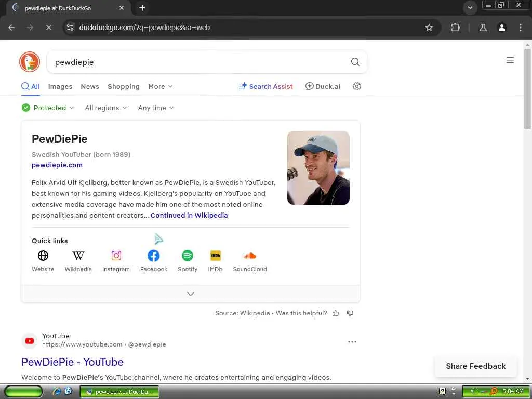Focus the pewdiepie search input field
Image resolution: width=532 pixels, height=399 pixels.
(200, 62)
